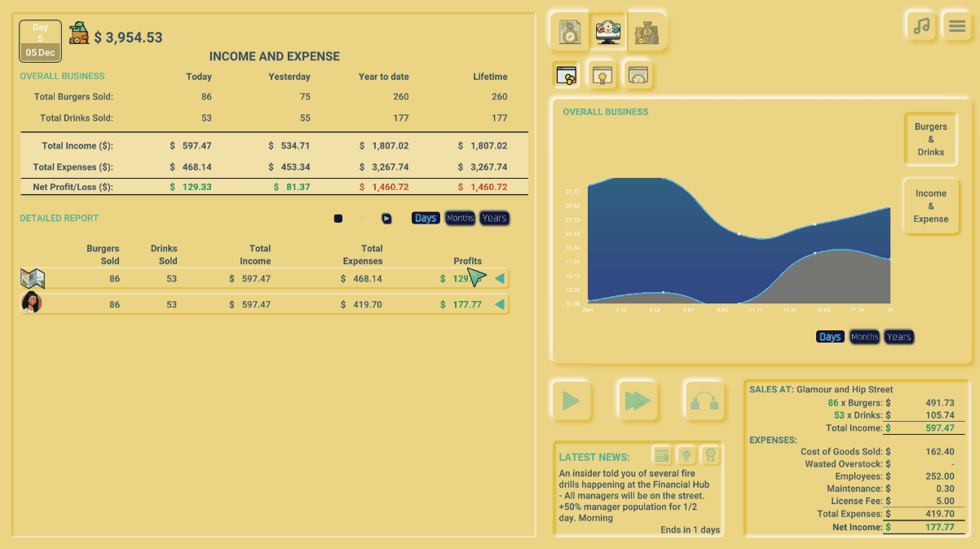Switch detailed report to Days
The image size is (980, 549).
[426, 218]
